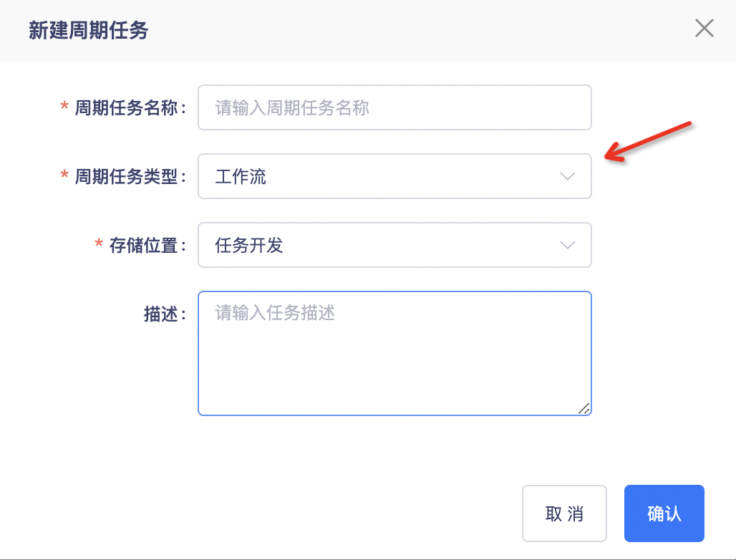Click the 新建周期任务 dialog title

[x=88, y=30]
